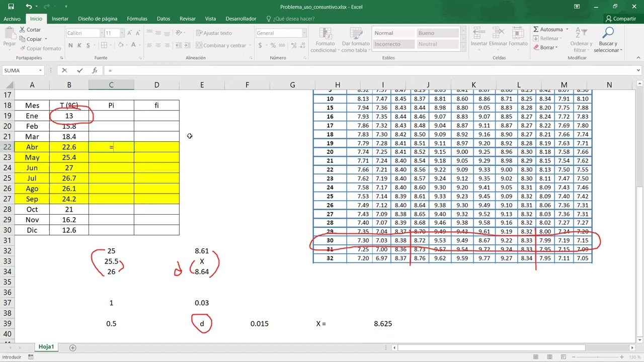Viewport: 644px width, 362px height.
Task: Open Borrar clear menu
Action: (545, 48)
